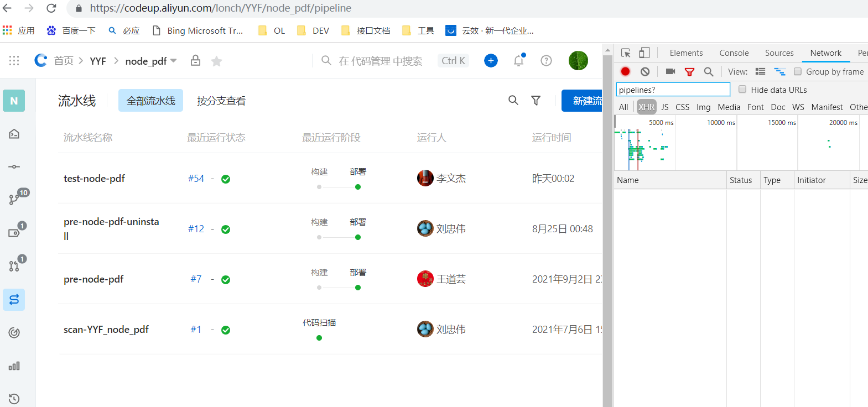
Task: Open the tags sidebar icon
Action: (x=15, y=232)
